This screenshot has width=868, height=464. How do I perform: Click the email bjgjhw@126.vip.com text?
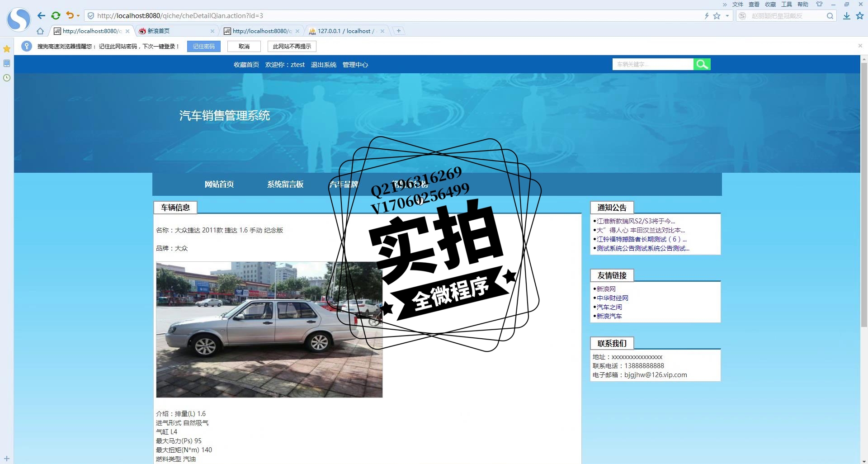(x=656, y=375)
